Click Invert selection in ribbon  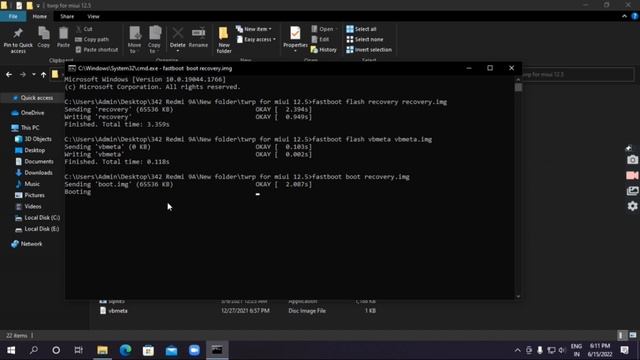pos(369,49)
